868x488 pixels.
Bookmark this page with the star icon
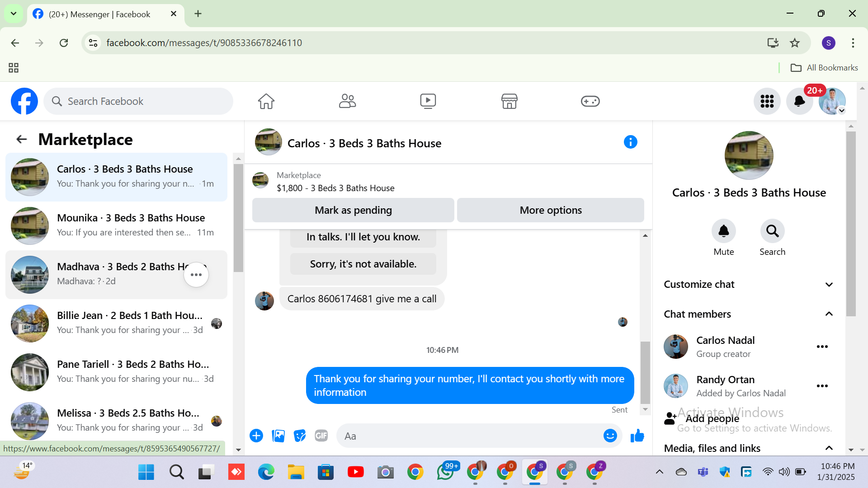(x=795, y=43)
